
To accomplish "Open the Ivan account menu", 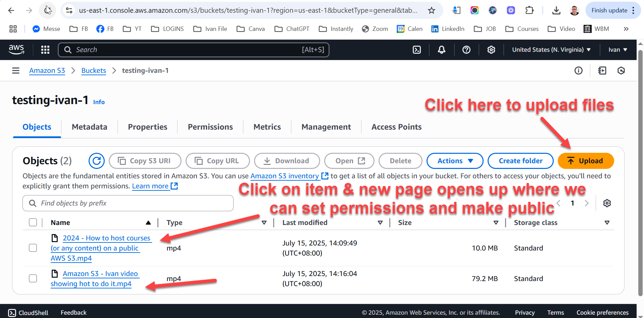I will point(617,50).
